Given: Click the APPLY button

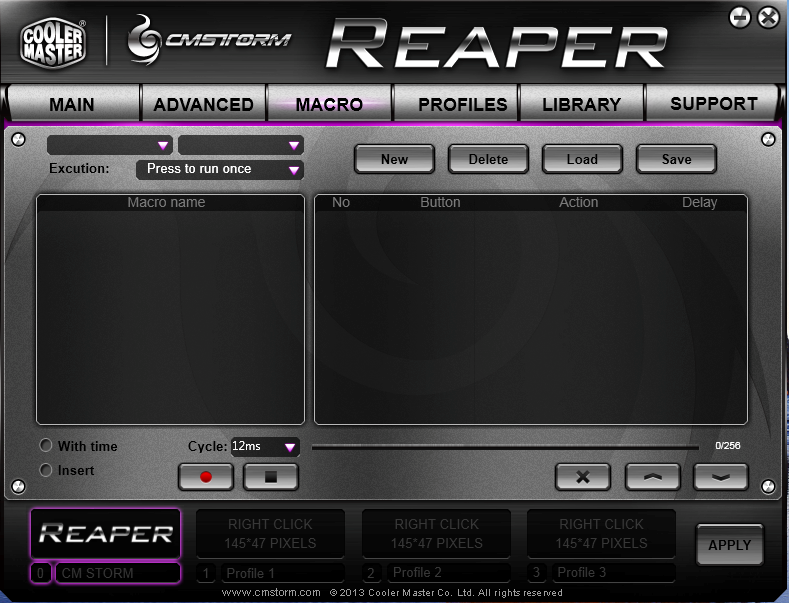Looking at the screenshot, I should click(730, 545).
